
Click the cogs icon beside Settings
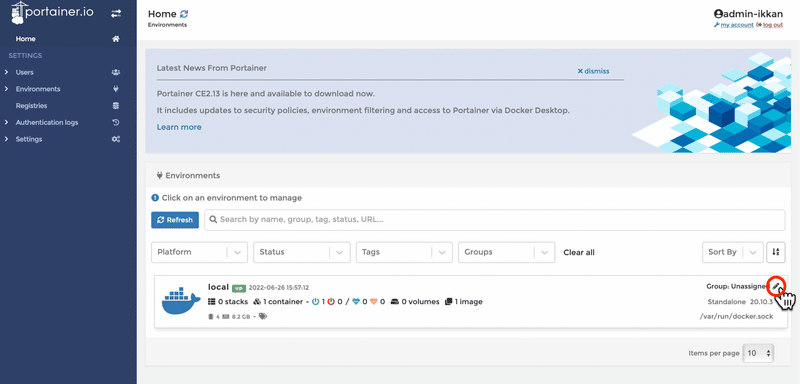point(116,139)
